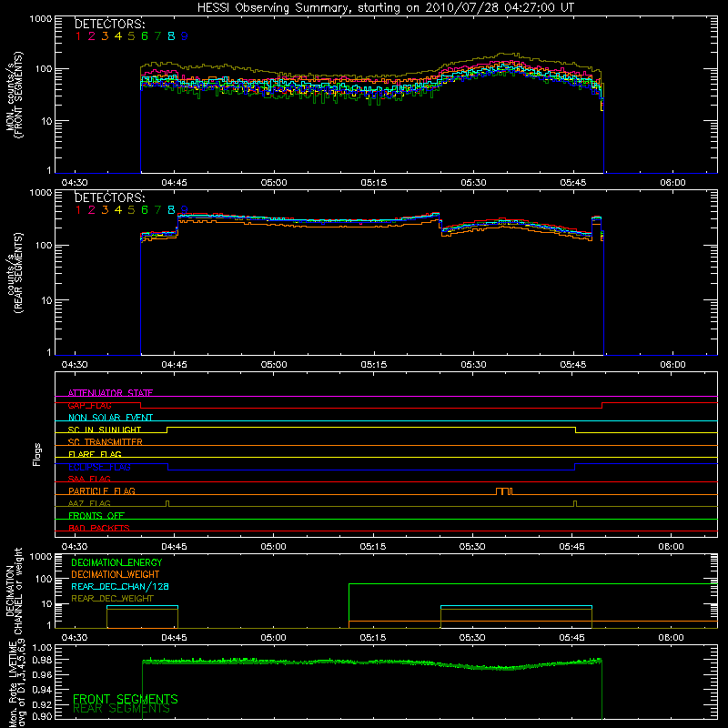Select the FRONTS_OFF label

(x=96, y=515)
